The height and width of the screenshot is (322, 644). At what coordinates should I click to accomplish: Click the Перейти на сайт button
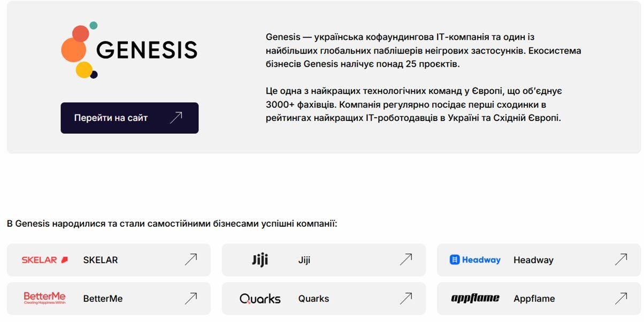pyautogui.click(x=129, y=118)
